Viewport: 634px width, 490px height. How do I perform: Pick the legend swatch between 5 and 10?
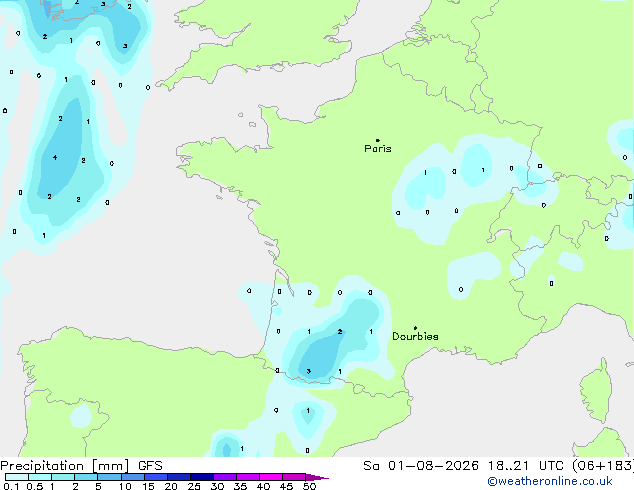pyautogui.click(x=109, y=477)
